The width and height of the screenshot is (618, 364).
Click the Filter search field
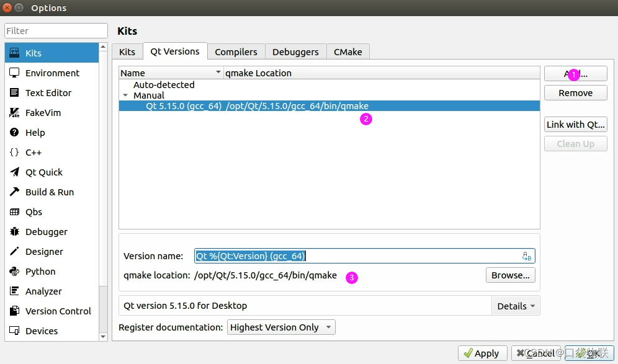(x=56, y=31)
